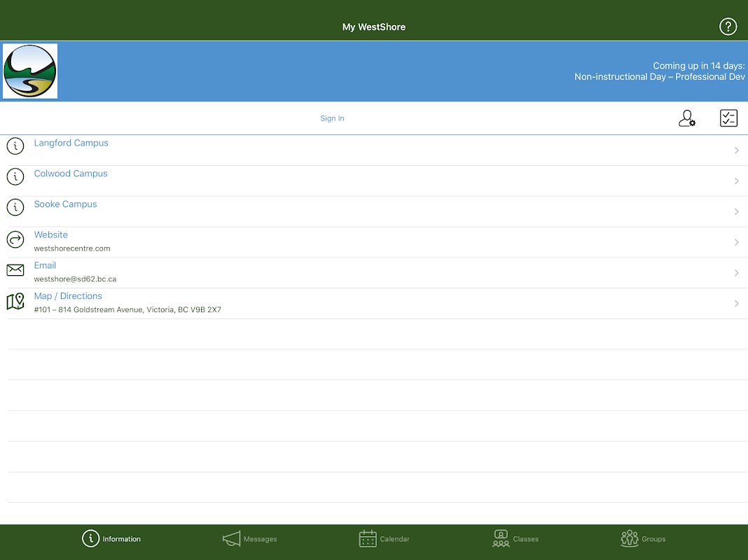Click info icon beside Colwood Campus

click(15, 176)
